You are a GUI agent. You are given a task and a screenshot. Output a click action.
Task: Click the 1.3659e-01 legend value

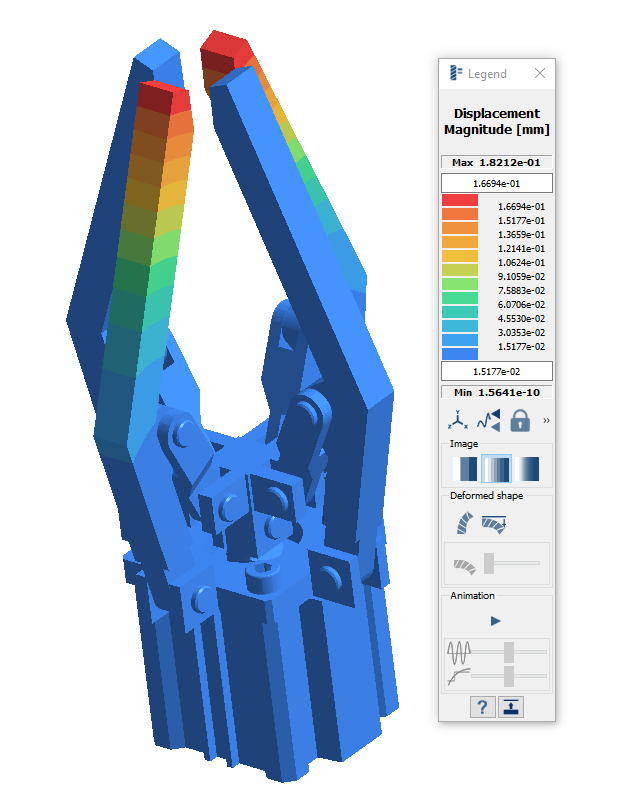(x=521, y=235)
